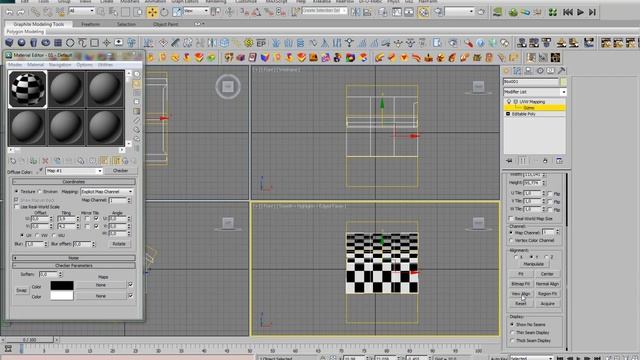Switch to the Selection ribbon tab

tap(126, 24)
